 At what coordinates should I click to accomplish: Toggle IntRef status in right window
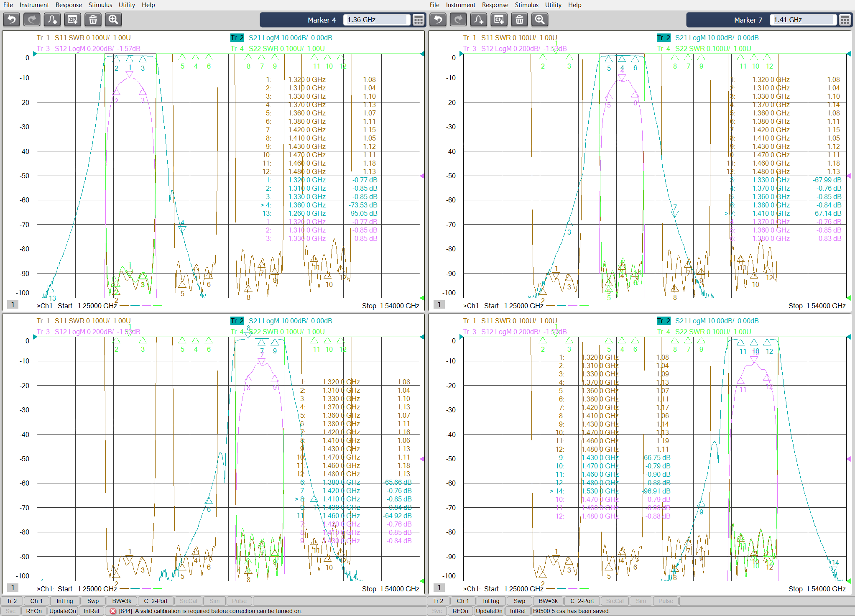(x=518, y=611)
